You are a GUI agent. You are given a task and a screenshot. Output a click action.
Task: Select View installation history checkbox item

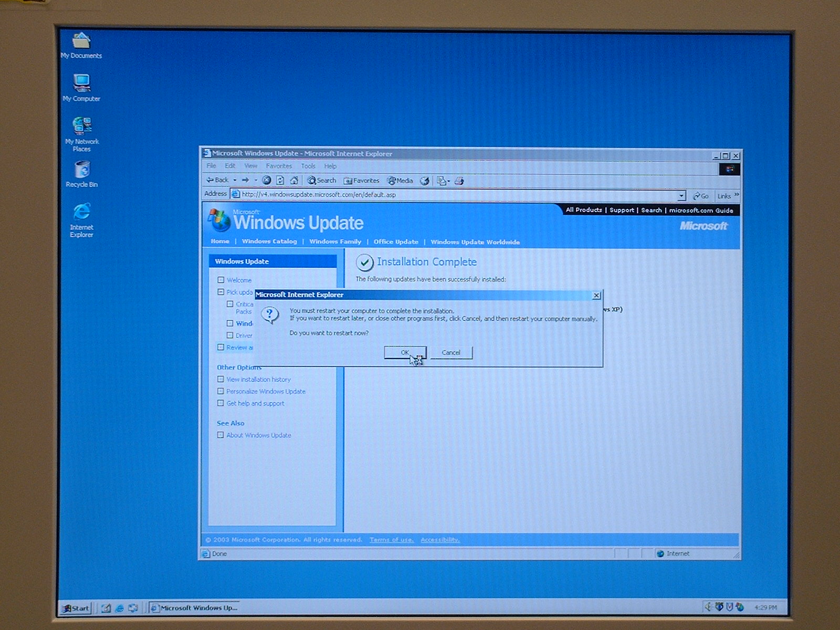click(x=221, y=379)
